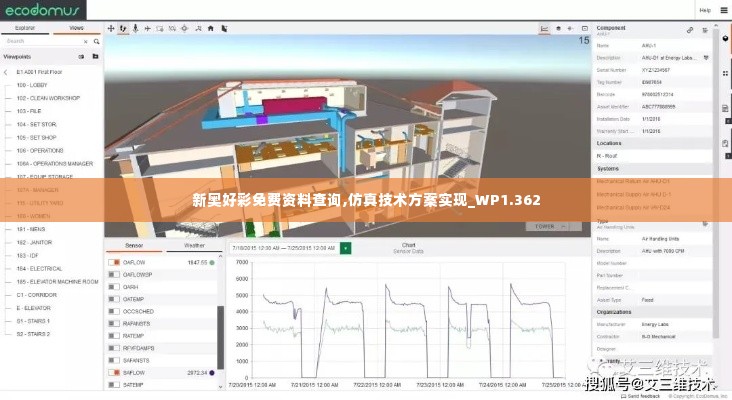
Task: Expand the Description field arrow
Action: point(706,58)
